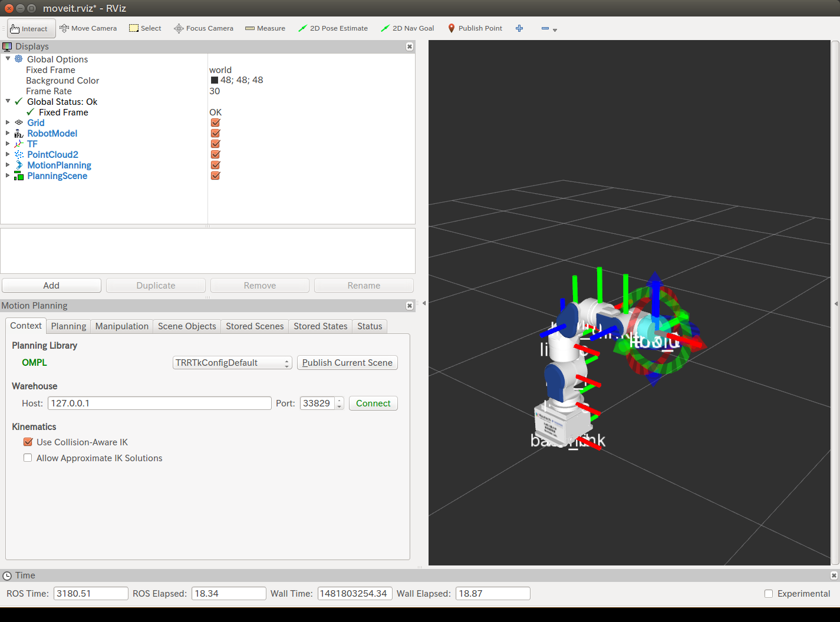
Task: Click the PointCloud2 display icon
Action: point(19,155)
